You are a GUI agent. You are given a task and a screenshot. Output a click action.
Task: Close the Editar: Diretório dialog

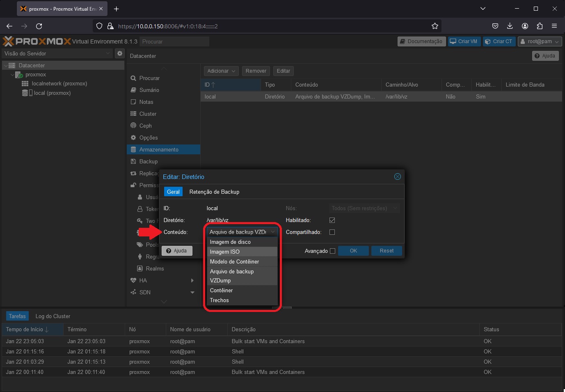[x=397, y=177]
